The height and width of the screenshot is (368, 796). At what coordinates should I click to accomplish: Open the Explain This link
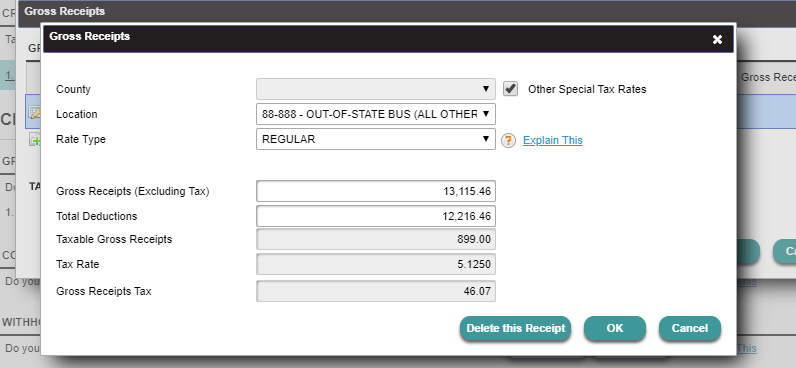[553, 141]
